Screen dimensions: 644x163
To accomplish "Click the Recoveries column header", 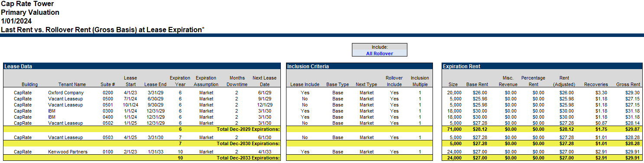I will pyautogui.click(x=596, y=84).
